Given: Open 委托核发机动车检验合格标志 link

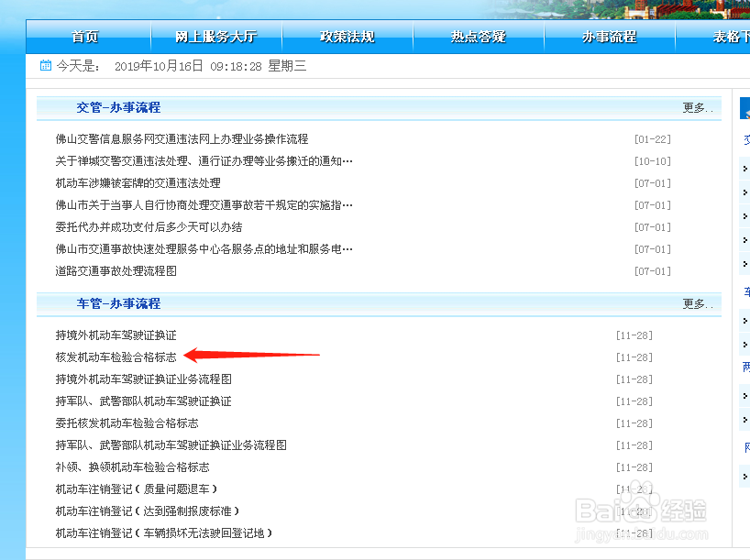Looking at the screenshot, I should [x=127, y=423].
